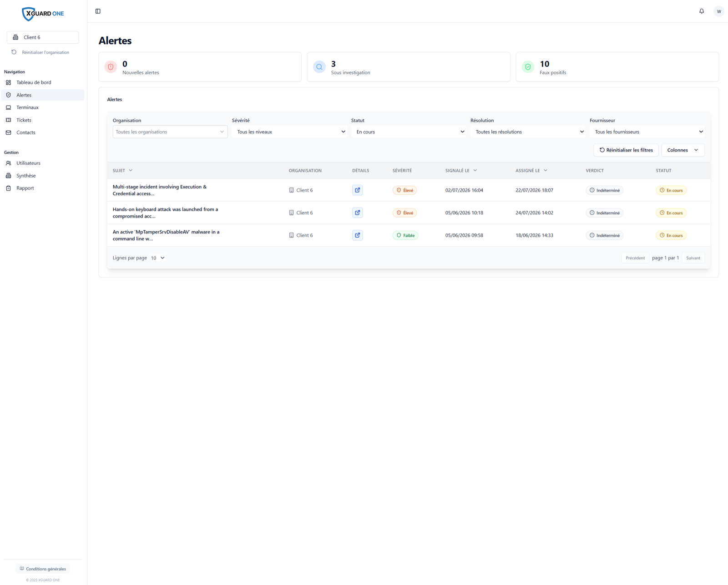Open the Synthèse page
Screen dimensions: 728x585
pos(43,176)
